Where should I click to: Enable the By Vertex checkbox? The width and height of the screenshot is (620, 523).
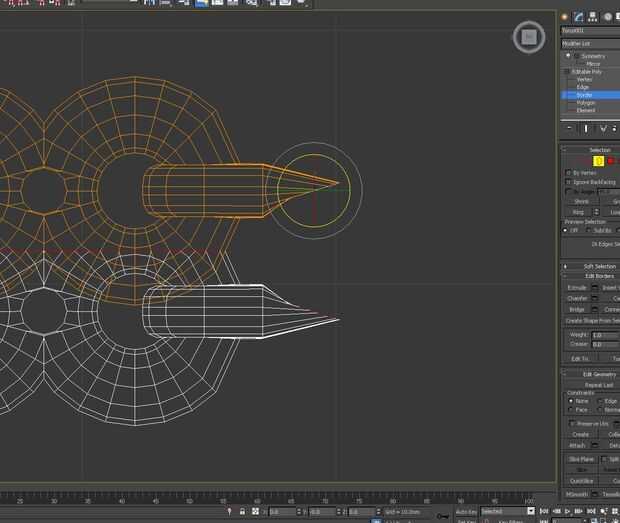coord(569,173)
